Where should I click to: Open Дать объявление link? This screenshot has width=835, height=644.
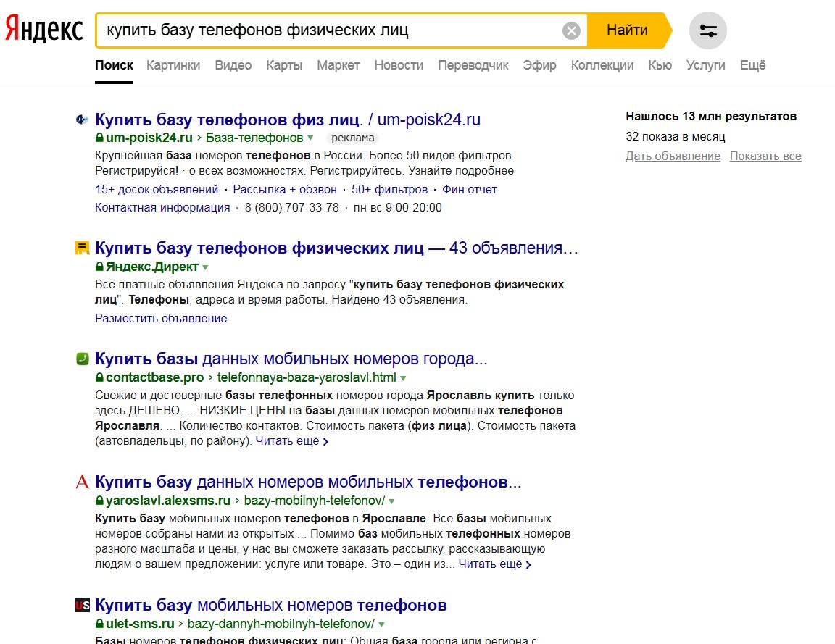pos(673,156)
